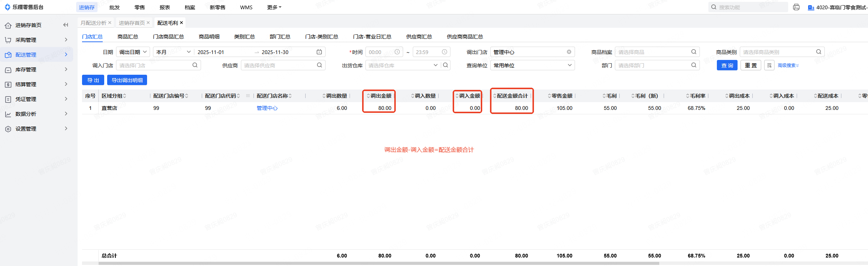This screenshot has width=868, height=266.
Task: Open the 查询单位 常用单位 dropdown
Action: (x=532, y=65)
